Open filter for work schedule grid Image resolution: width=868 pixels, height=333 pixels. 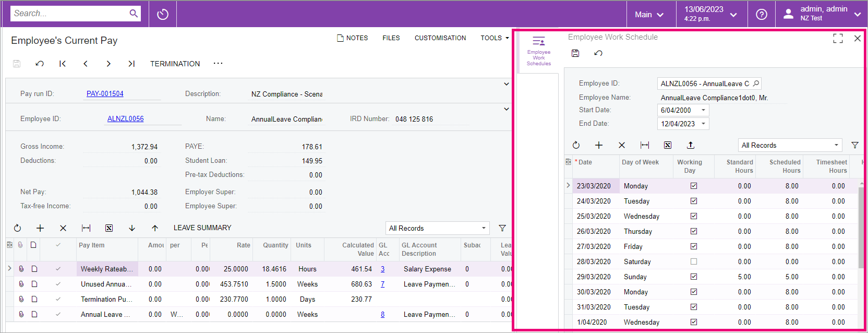point(855,145)
